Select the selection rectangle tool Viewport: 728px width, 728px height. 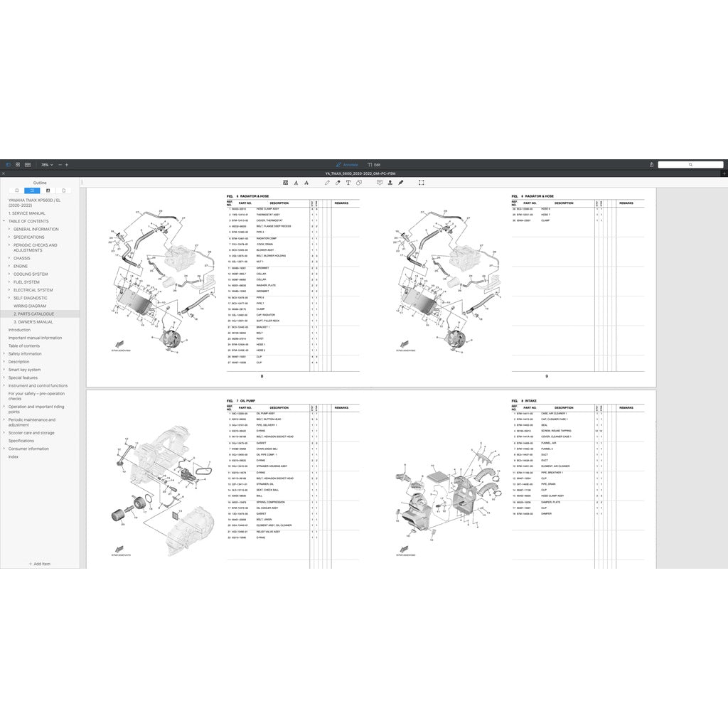(x=422, y=183)
